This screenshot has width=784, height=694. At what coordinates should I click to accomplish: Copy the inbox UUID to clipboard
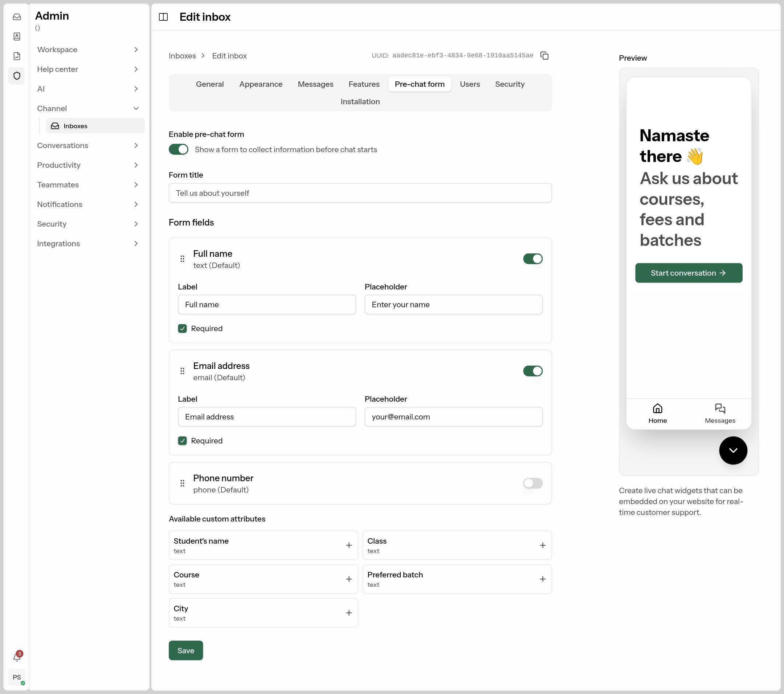544,56
